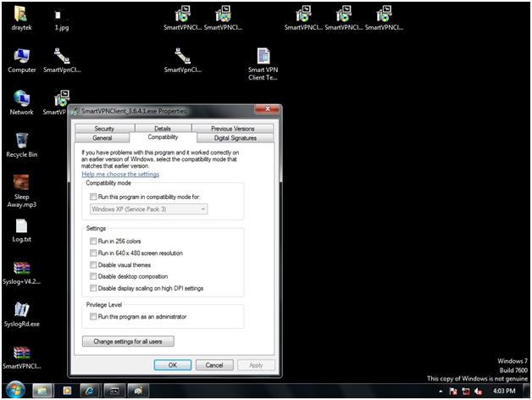Check Run in 256 colors

(x=93, y=241)
